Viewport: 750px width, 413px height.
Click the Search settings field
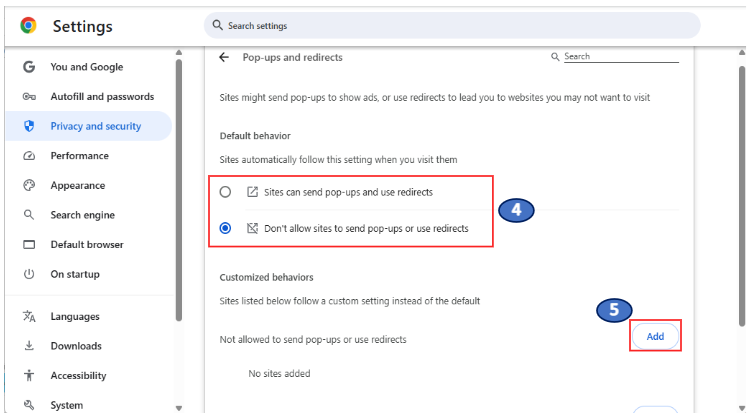pos(450,26)
